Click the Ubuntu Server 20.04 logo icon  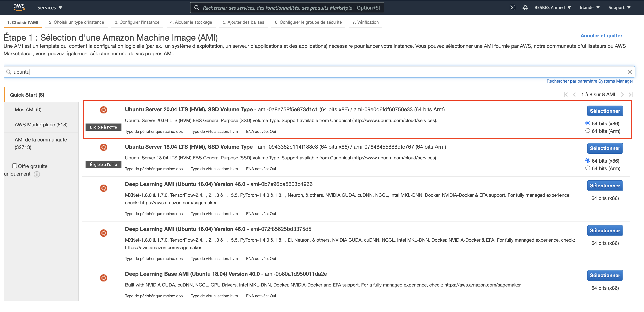click(103, 110)
